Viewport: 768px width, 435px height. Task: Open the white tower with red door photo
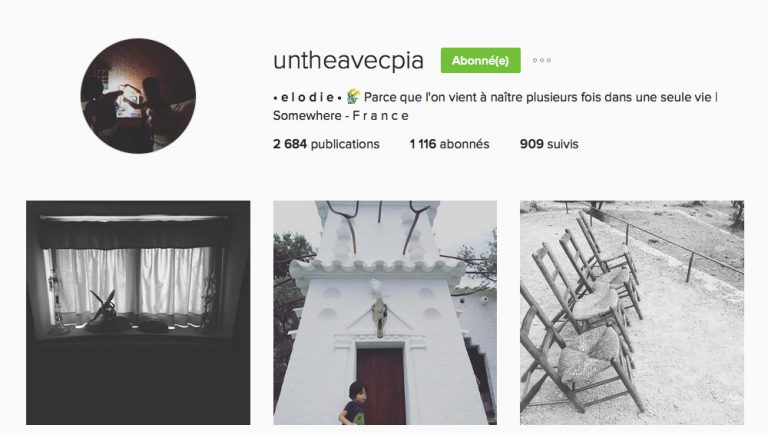pyautogui.click(x=385, y=313)
